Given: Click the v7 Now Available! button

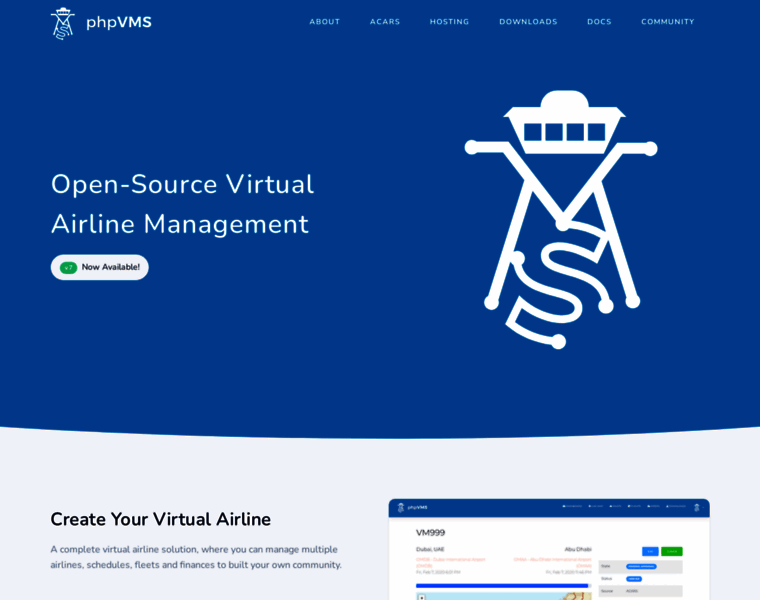Looking at the screenshot, I should point(99,267).
